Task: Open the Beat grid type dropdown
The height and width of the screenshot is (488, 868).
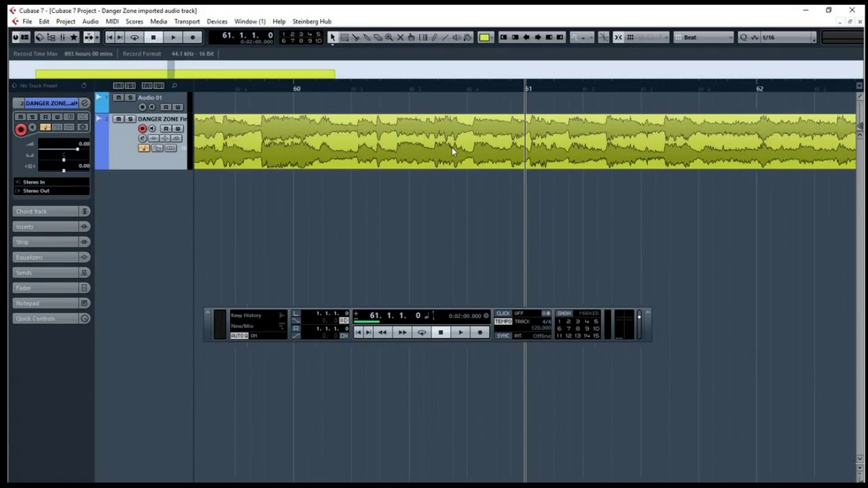Action: [704, 37]
